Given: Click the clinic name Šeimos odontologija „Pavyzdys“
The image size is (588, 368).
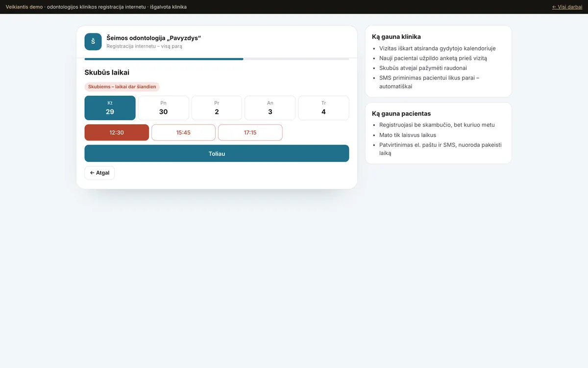Looking at the screenshot, I should point(153,38).
